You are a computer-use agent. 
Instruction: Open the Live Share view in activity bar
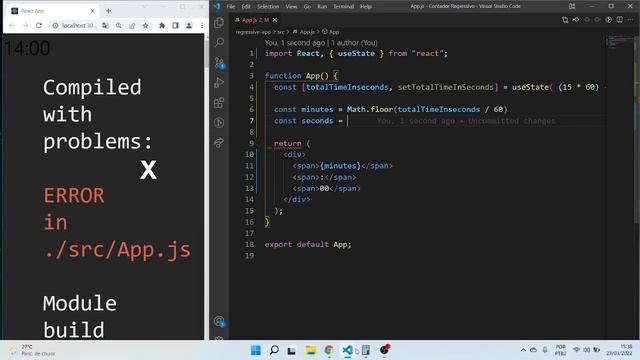[x=219, y=142]
